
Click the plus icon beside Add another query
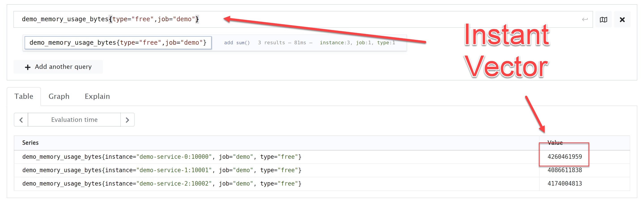pos(28,67)
